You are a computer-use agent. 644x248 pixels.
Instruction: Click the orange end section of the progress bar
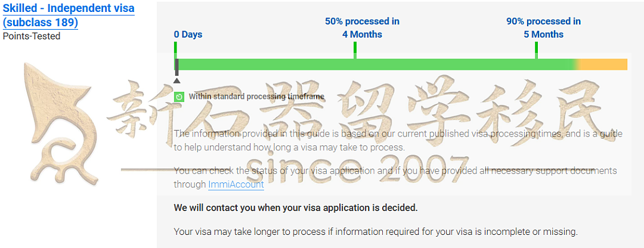(x=603, y=64)
